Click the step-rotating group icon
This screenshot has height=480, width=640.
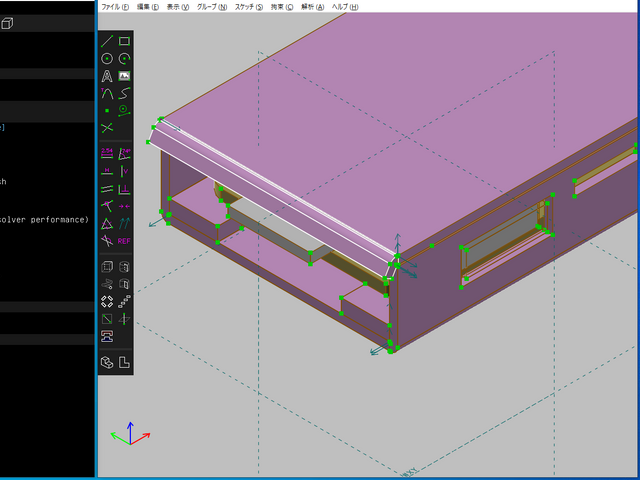(x=107, y=301)
